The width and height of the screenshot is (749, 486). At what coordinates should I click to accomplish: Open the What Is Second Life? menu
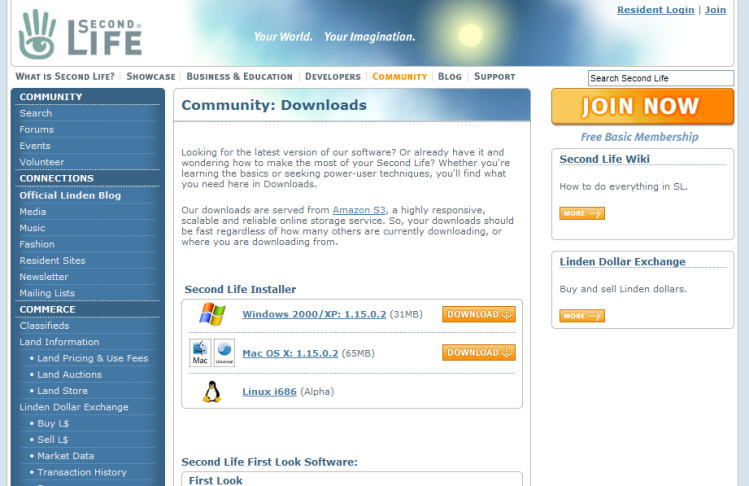pos(65,76)
